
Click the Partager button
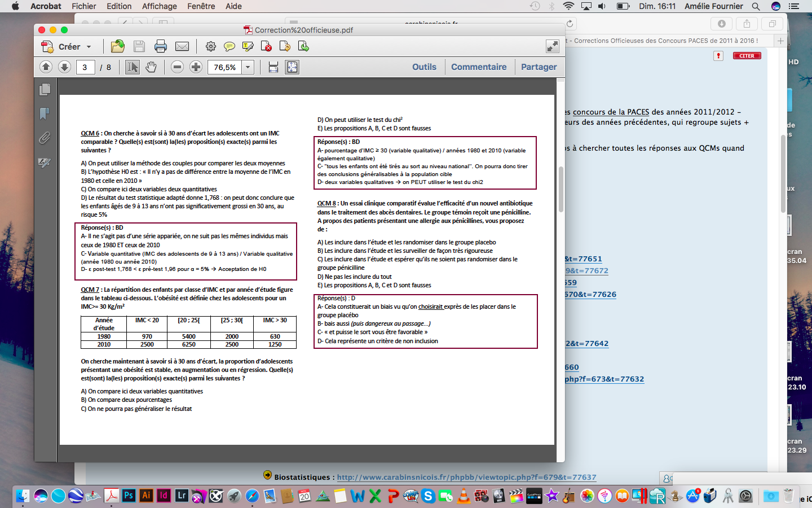[x=539, y=67]
